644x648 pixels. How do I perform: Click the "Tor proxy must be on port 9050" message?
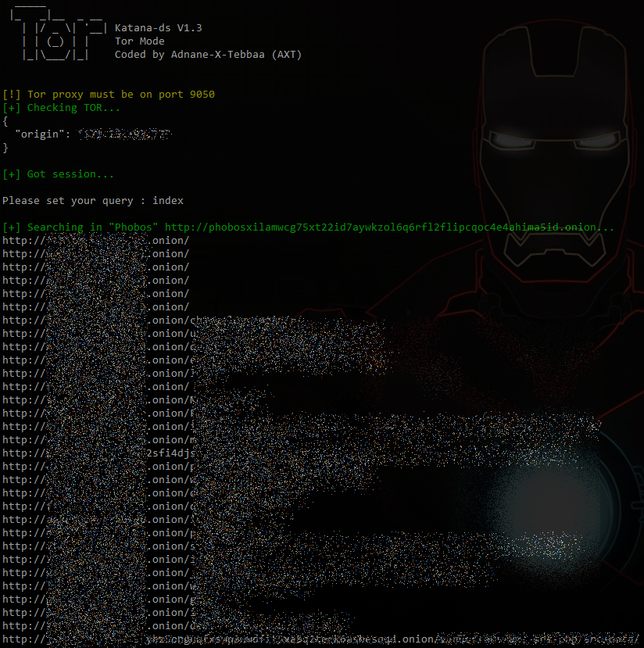coord(120,95)
